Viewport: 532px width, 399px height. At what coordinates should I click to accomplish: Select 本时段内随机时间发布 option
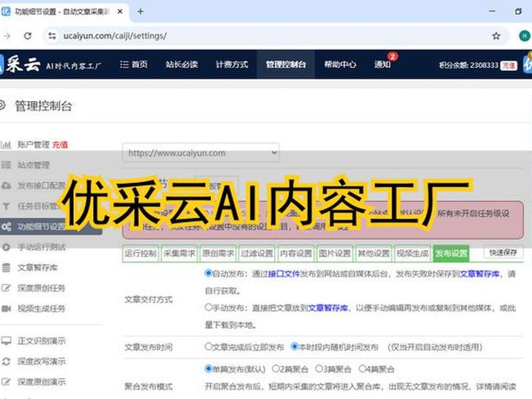coord(295,346)
